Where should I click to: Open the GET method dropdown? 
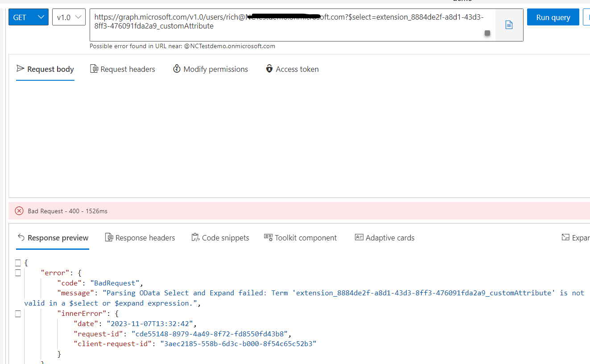pos(28,17)
